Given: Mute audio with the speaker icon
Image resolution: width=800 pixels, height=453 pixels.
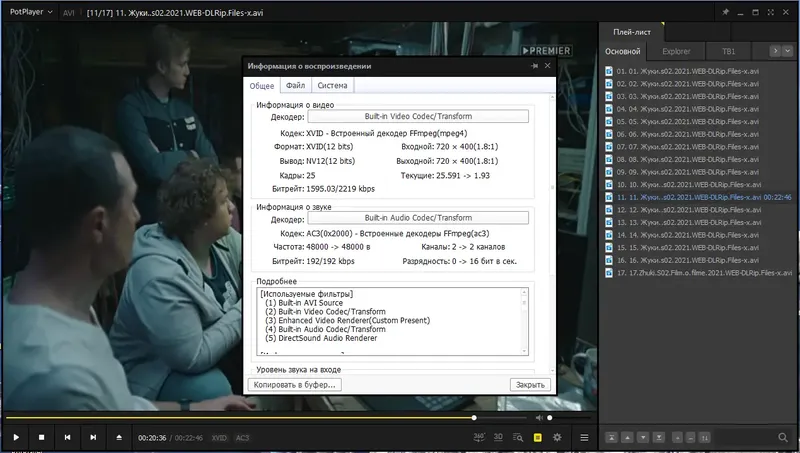Looking at the screenshot, I should pyautogui.click(x=539, y=418).
